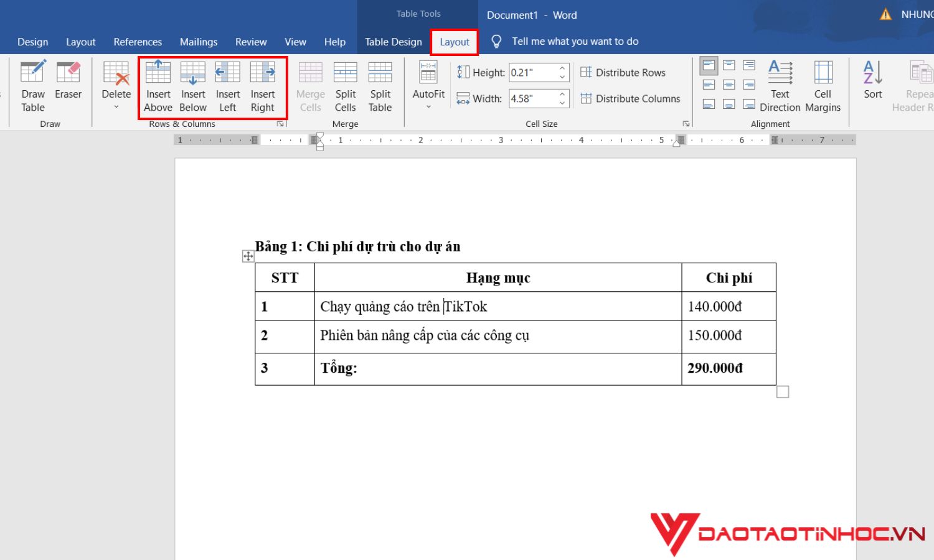The image size is (934, 560).
Task: Click inside the Width value field
Action: coord(532,98)
